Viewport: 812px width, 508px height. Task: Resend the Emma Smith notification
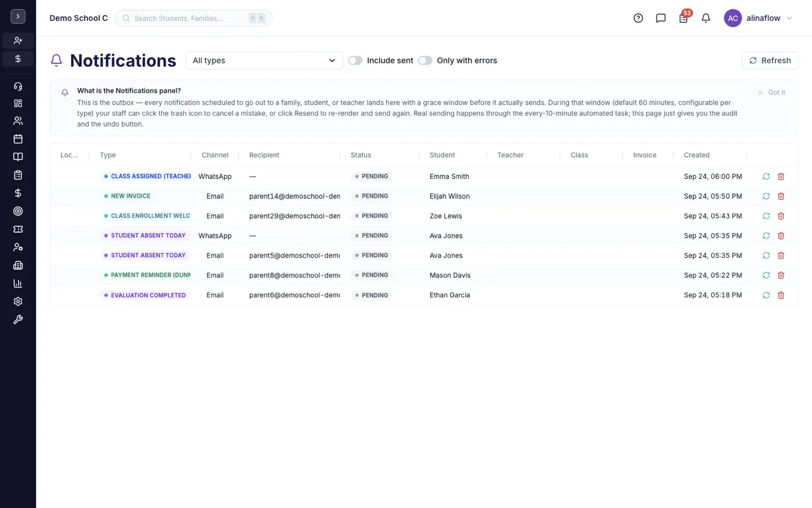coord(766,176)
